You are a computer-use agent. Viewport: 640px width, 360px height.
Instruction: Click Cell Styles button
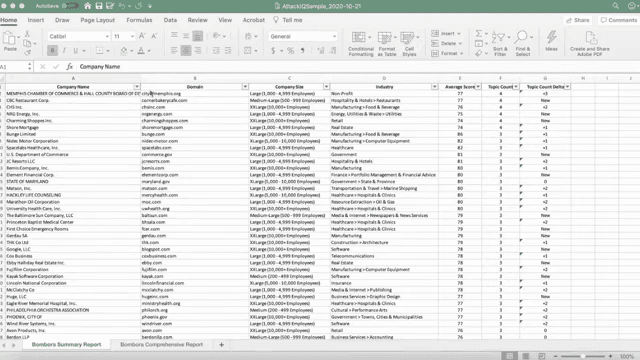pos(409,43)
